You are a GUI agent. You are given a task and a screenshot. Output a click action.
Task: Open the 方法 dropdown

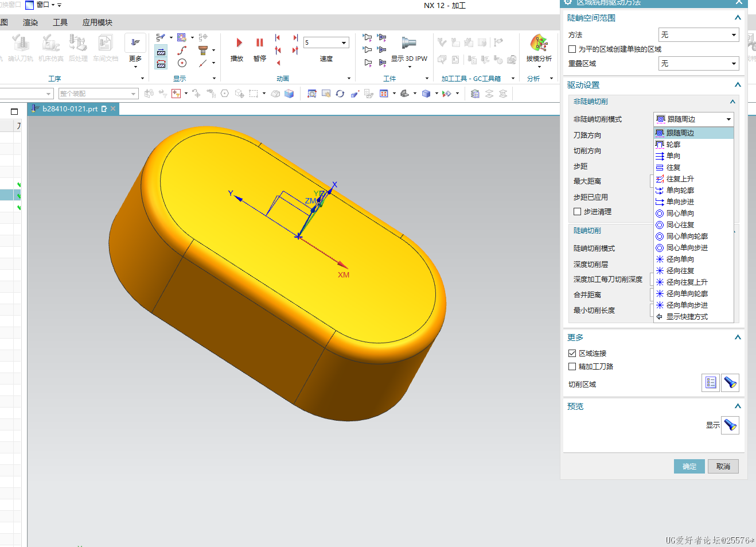pyautogui.click(x=699, y=35)
